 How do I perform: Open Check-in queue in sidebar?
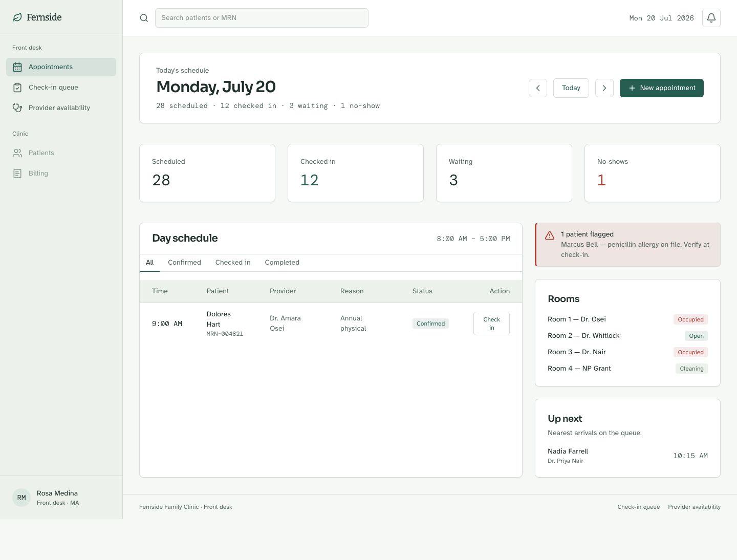click(61, 88)
